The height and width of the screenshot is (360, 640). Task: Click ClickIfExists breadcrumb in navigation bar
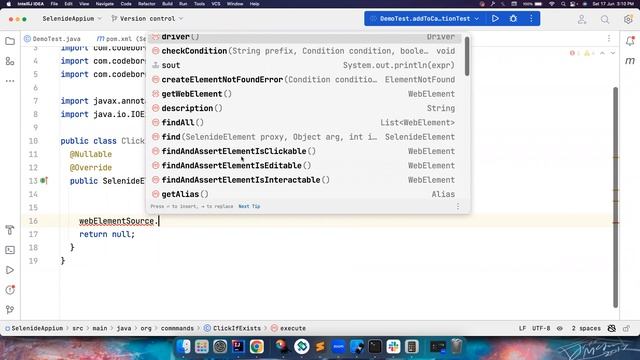click(232, 328)
